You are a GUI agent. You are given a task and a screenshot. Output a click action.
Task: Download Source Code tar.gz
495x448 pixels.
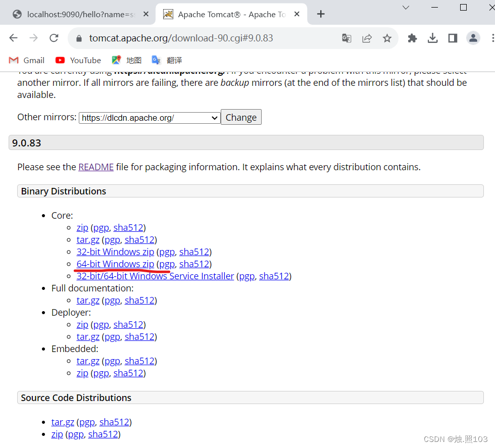point(63,422)
